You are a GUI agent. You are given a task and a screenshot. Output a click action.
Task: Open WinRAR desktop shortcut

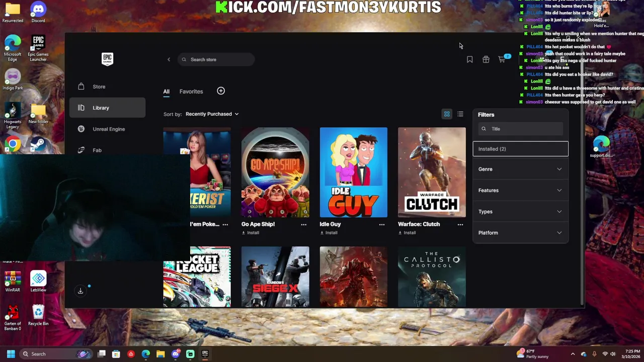[x=13, y=282]
